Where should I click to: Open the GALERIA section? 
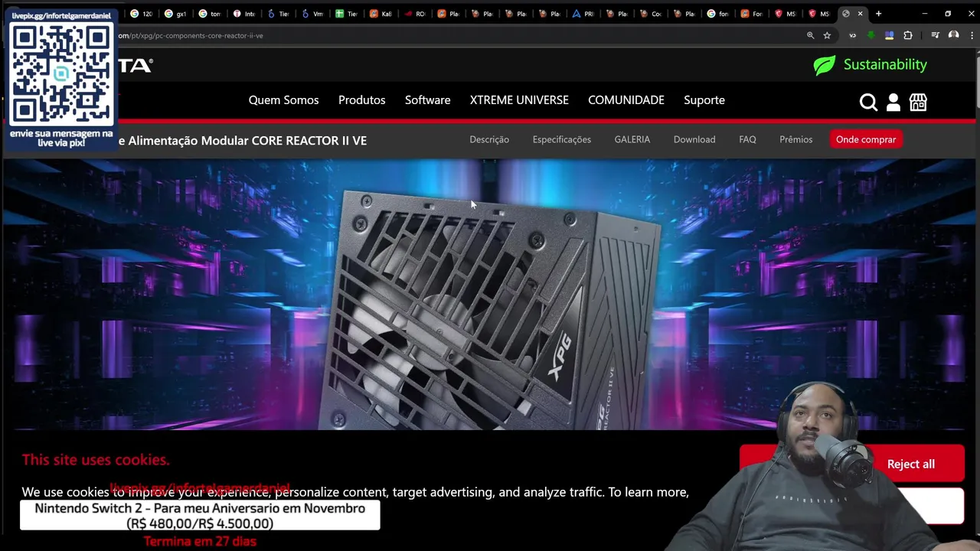click(632, 139)
